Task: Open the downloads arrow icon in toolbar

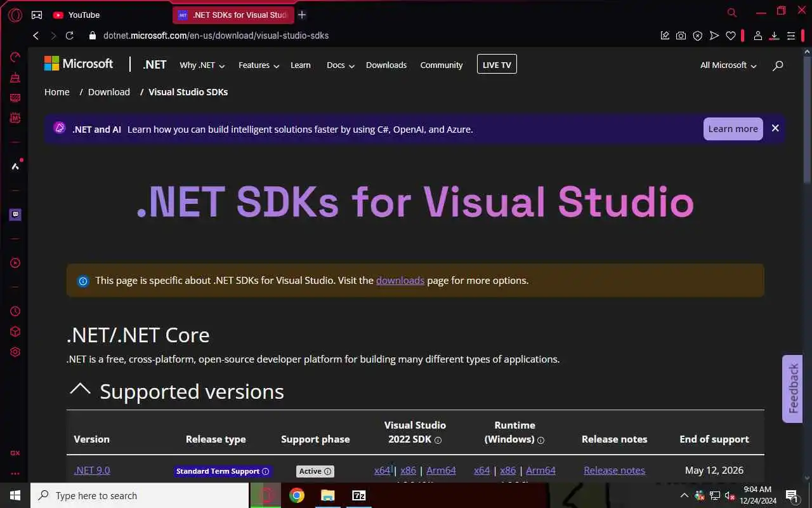Action: [x=774, y=36]
